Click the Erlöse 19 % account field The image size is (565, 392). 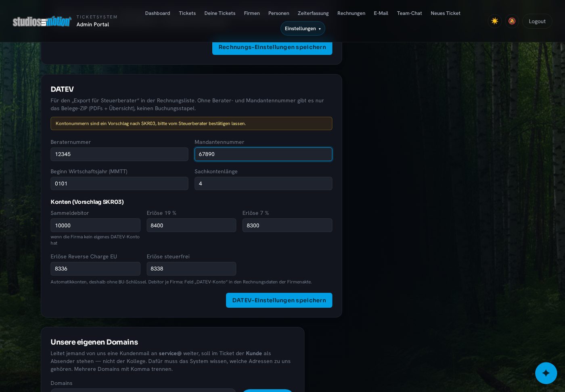191,225
